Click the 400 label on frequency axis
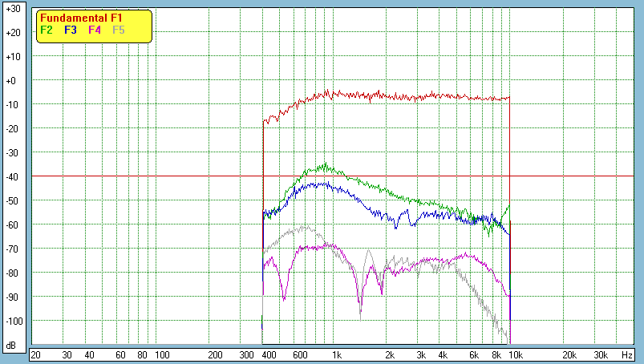The width and height of the screenshot is (644, 364). point(267,354)
